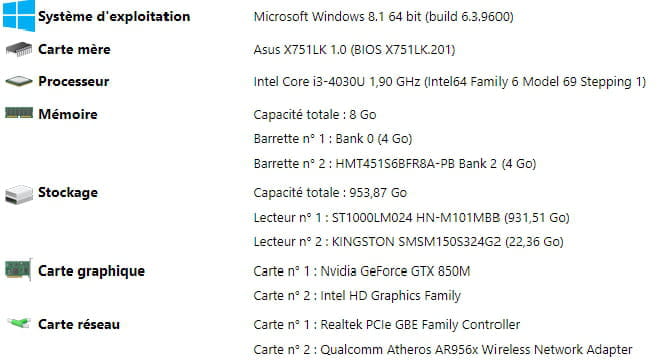Select the Système d'exploitation label

pyautogui.click(x=114, y=17)
